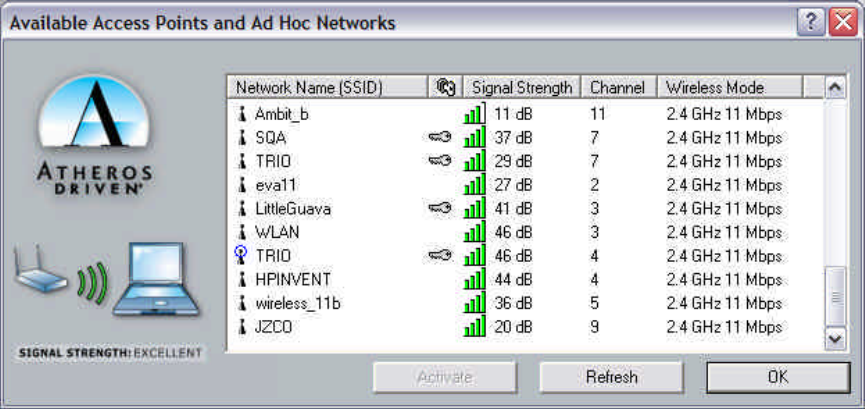Click the Atheros Driven logo

tap(94, 134)
